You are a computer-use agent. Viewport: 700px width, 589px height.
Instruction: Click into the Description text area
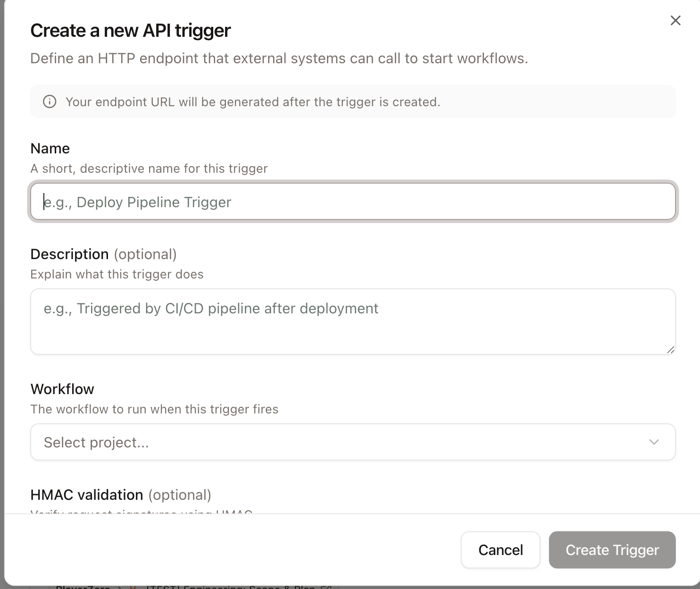[353, 321]
